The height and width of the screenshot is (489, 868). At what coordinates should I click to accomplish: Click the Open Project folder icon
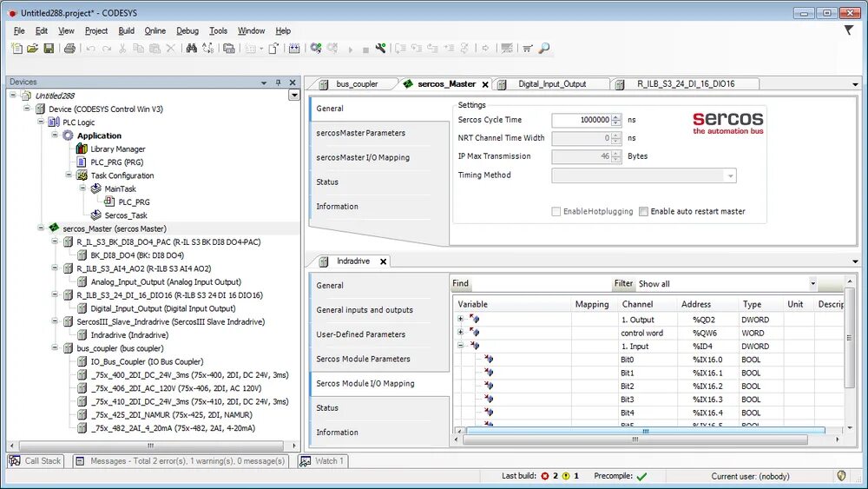tap(33, 49)
